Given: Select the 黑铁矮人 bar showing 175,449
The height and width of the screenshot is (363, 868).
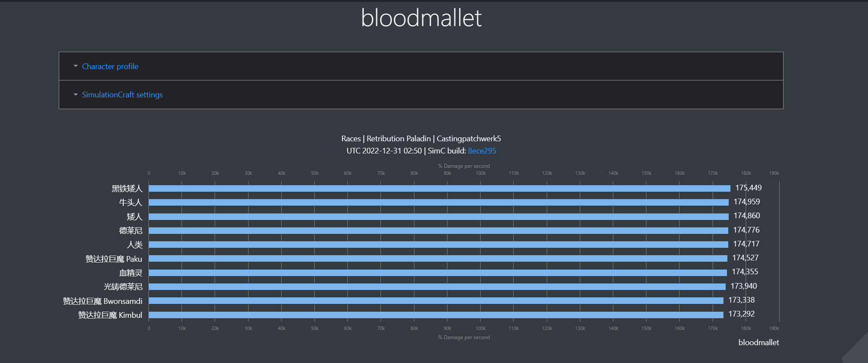Looking at the screenshot, I should tap(439, 188).
